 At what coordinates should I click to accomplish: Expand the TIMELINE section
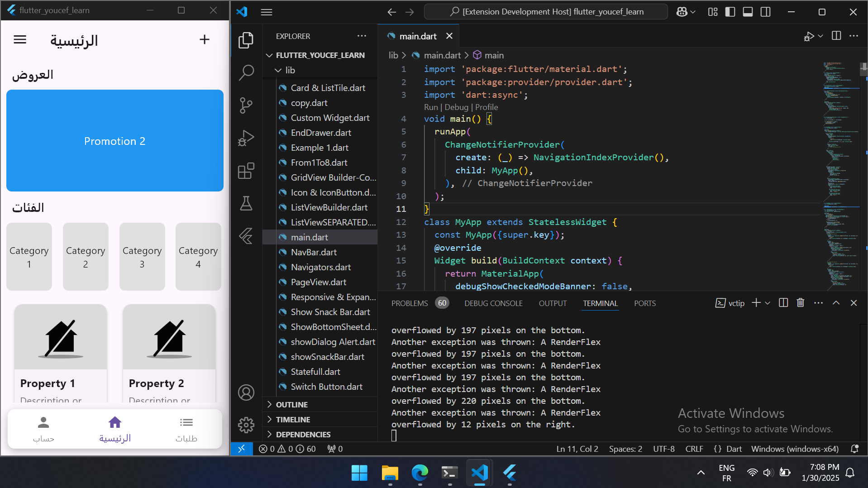[x=320, y=420]
